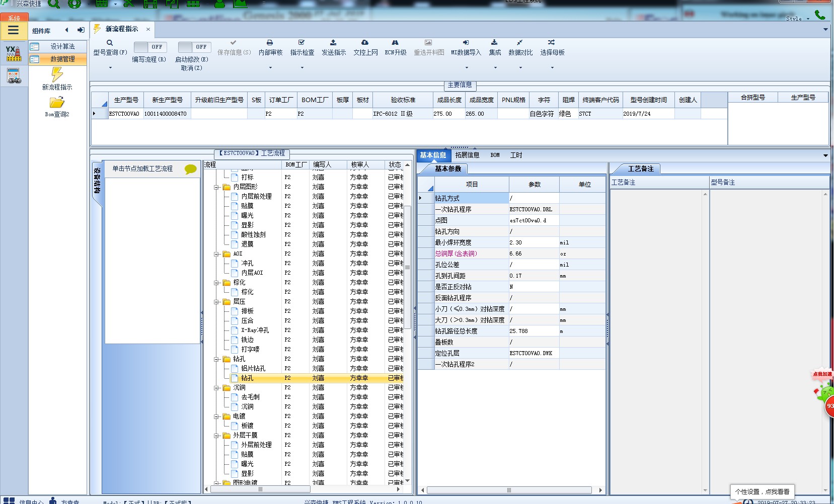The height and width of the screenshot is (504, 834).
Task: Sort by the 成品长度 column header
Action: pyautogui.click(x=449, y=100)
